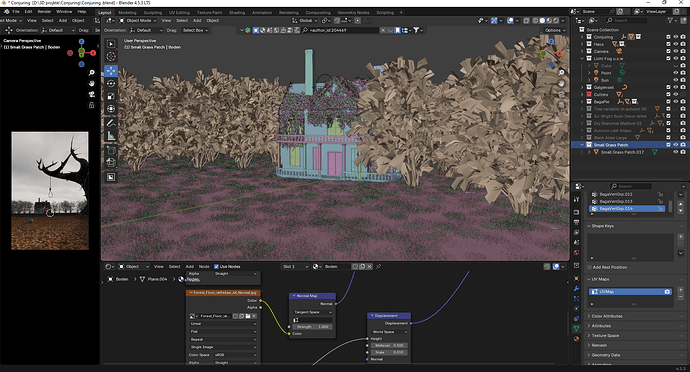The width and height of the screenshot is (690, 372).
Task: Open the Render menu
Action: [44, 11]
